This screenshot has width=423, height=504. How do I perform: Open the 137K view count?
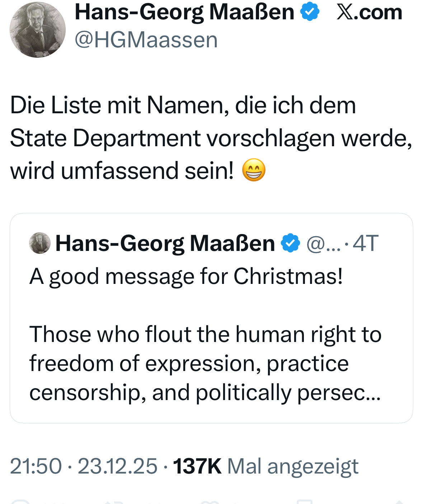tap(197, 466)
